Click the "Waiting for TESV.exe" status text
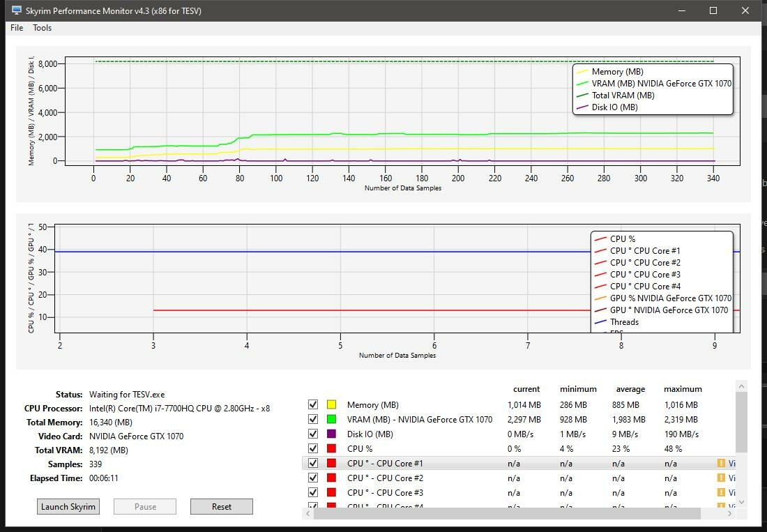The height and width of the screenshot is (532, 767). [127, 395]
